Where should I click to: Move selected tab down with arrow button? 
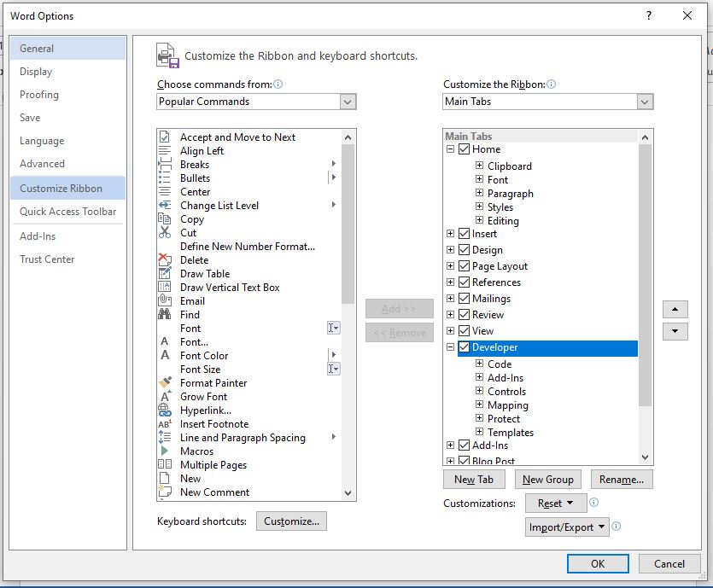pos(675,331)
